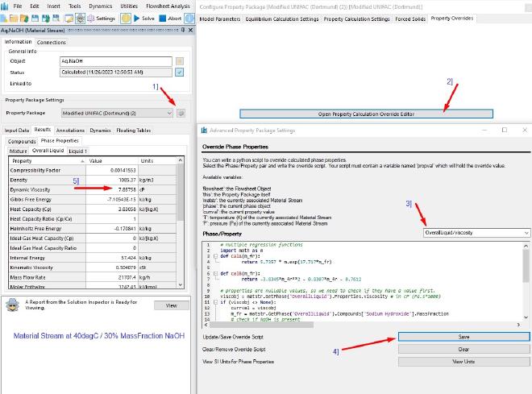Screen dimensions: 532x394
Task: Open Settings from the main toolbar
Action: click(102, 18)
